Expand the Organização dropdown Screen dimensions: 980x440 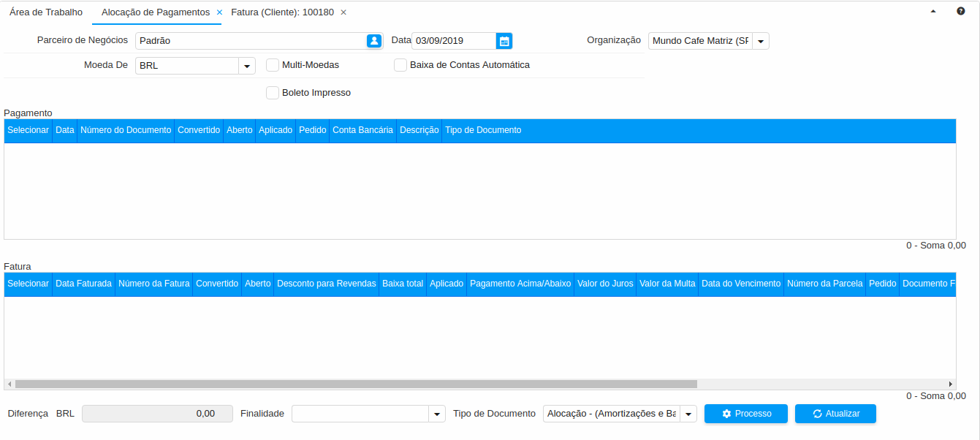(x=761, y=42)
